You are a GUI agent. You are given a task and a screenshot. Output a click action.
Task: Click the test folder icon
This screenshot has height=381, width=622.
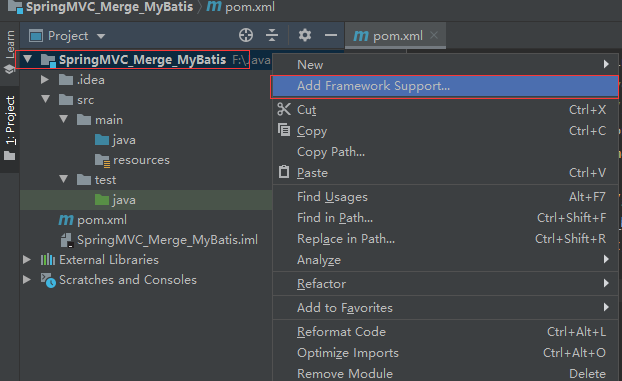[84, 180]
